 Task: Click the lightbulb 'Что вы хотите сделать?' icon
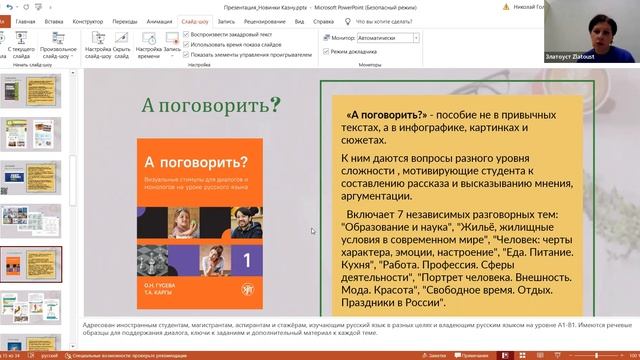[x=348, y=21]
